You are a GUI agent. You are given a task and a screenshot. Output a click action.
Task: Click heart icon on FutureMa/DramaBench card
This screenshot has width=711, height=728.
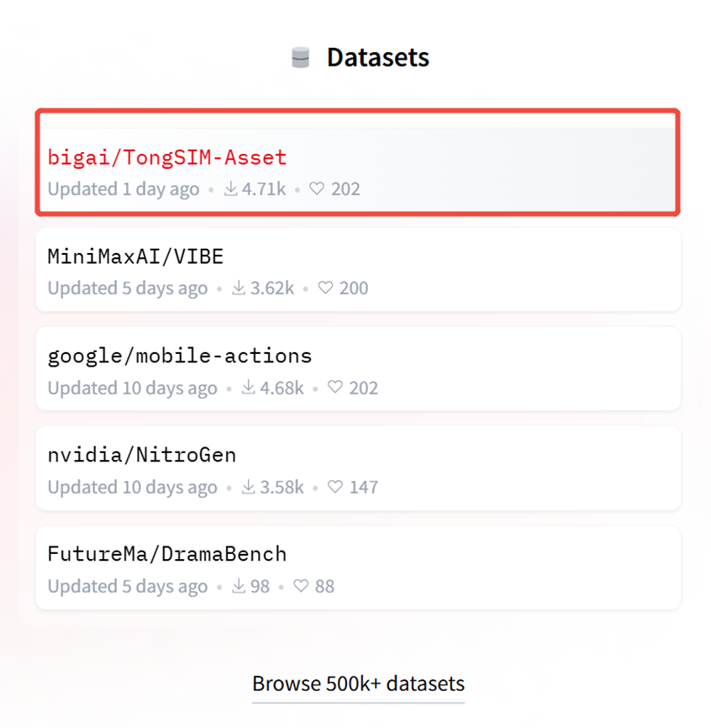(x=301, y=586)
